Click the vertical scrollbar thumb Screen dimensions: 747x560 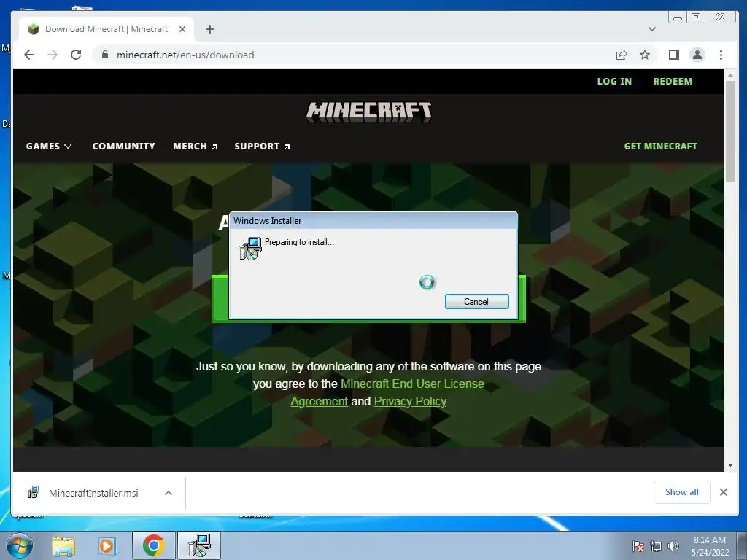pos(730,131)
